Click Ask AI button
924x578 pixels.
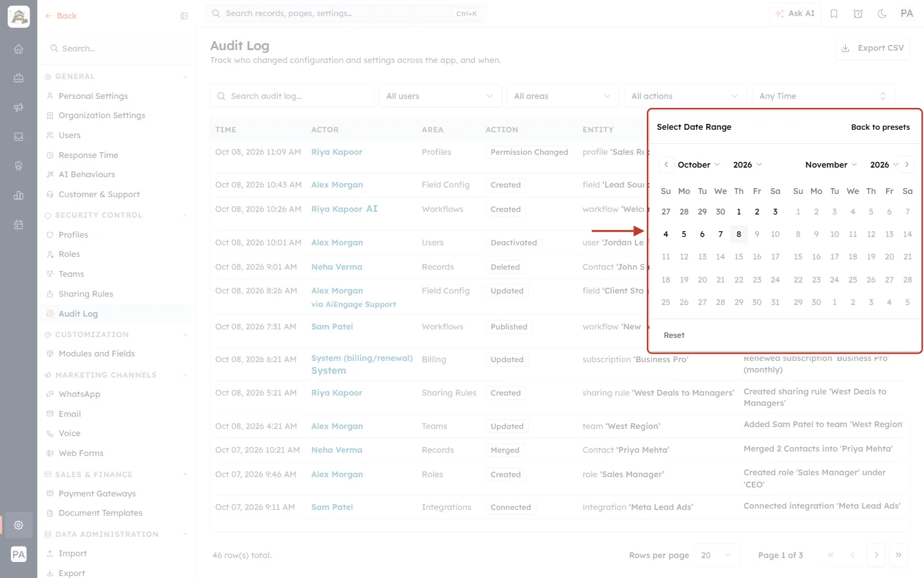(795, 13)
